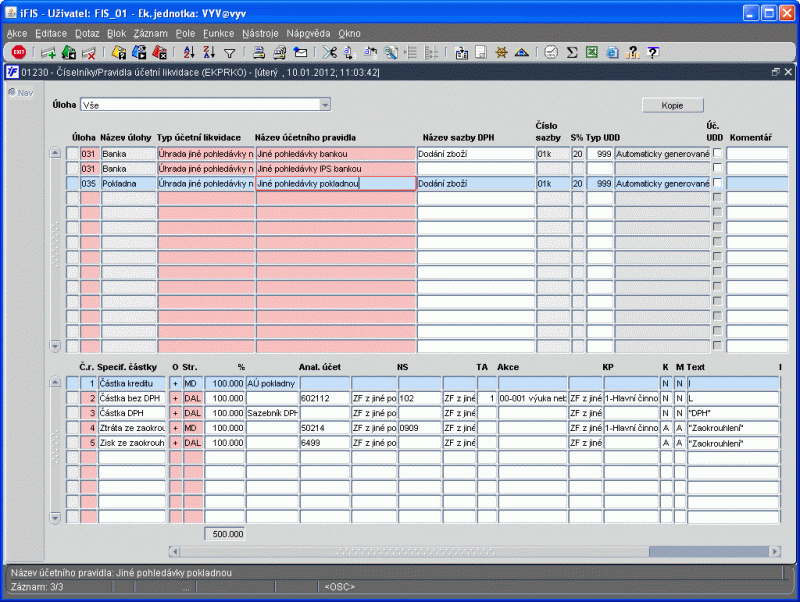The height and width of the screenshot is (602, 800).
Task: Click the red EXIT toolbar icon
Action: point(18,52)
